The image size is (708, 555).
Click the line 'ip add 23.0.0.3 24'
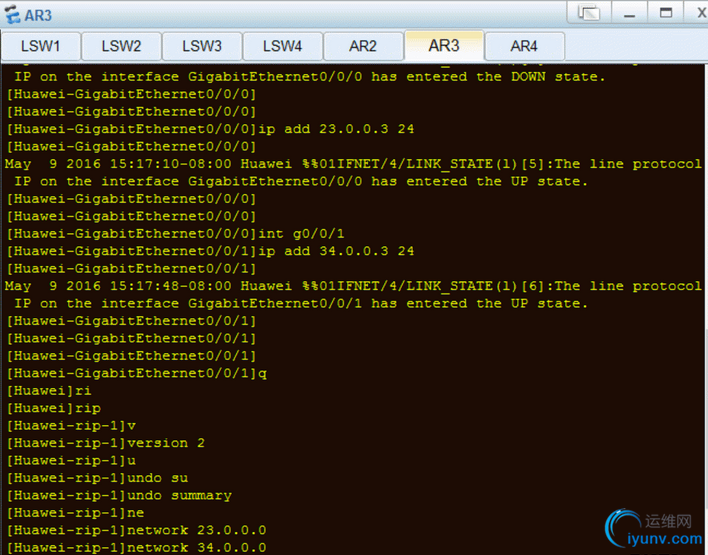pos(210,129)
